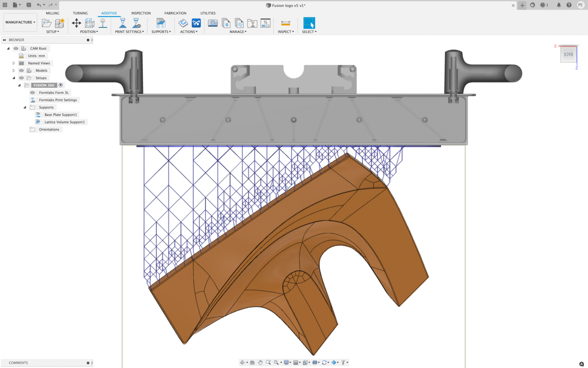Select the Move tool in Position group

pos(76,23)
